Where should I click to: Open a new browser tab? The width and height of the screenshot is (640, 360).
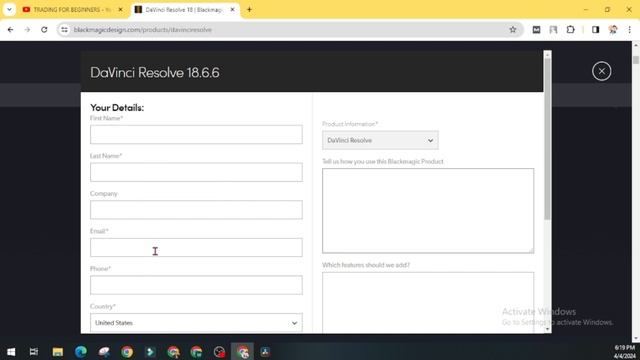point(249,9)
